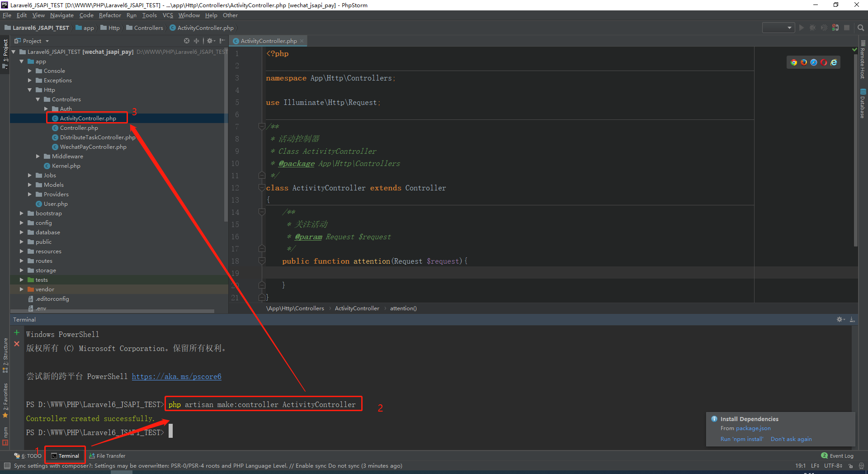Click Controllers breadcrumb in navigation bar
Viewport: 868px width, 474px height.
[x=145, y=28]
